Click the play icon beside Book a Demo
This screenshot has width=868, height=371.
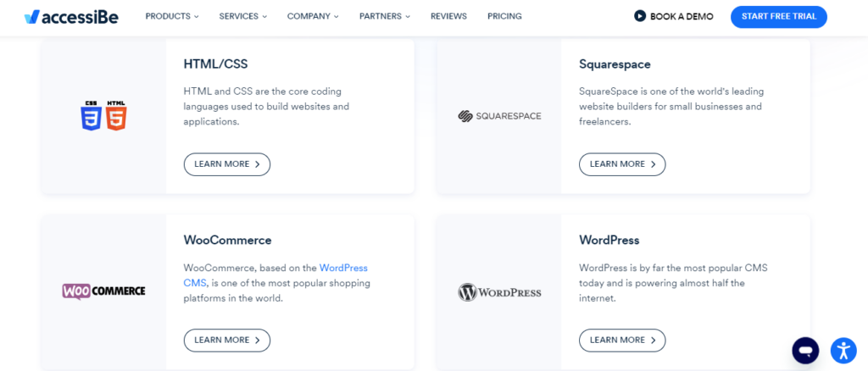640,16
